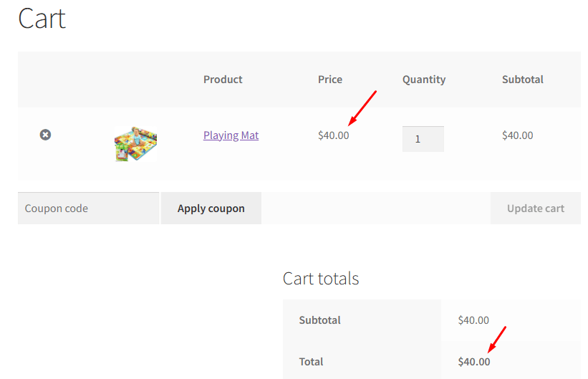Click the Cart page heading
The height and width of the screenshot is (379, 588).
(x=42, y=19)
